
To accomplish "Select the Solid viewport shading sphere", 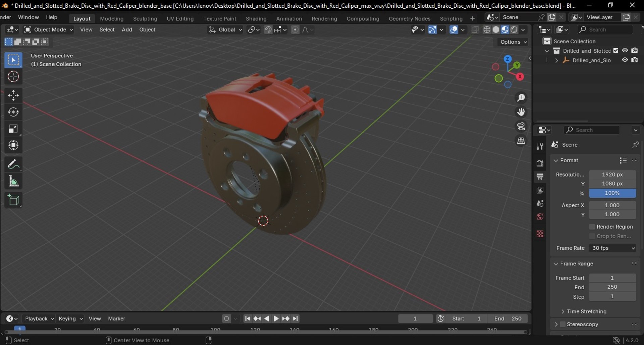I will click(496, 30).
